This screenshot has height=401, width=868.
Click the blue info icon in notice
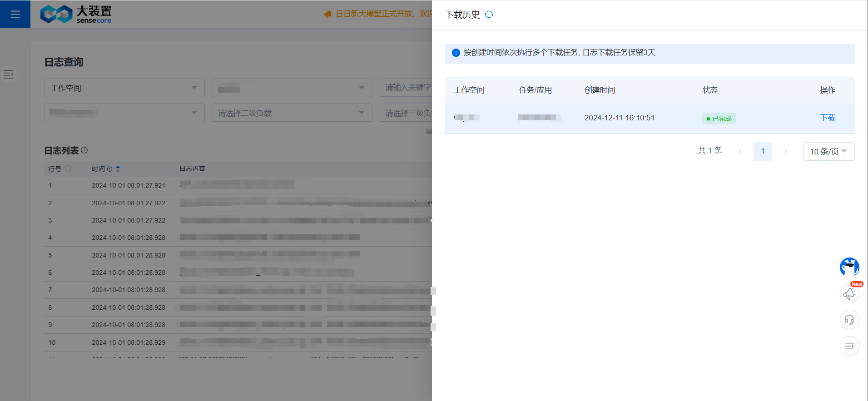pyautogui.click(x=456, y=53)
